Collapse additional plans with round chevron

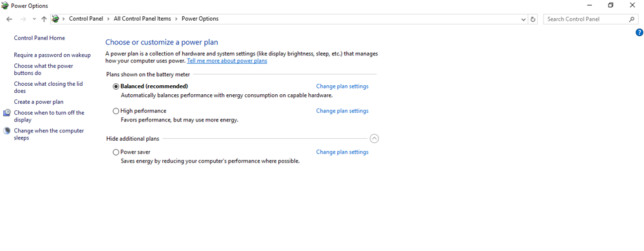pyautogui.click(x=374, y=139)
